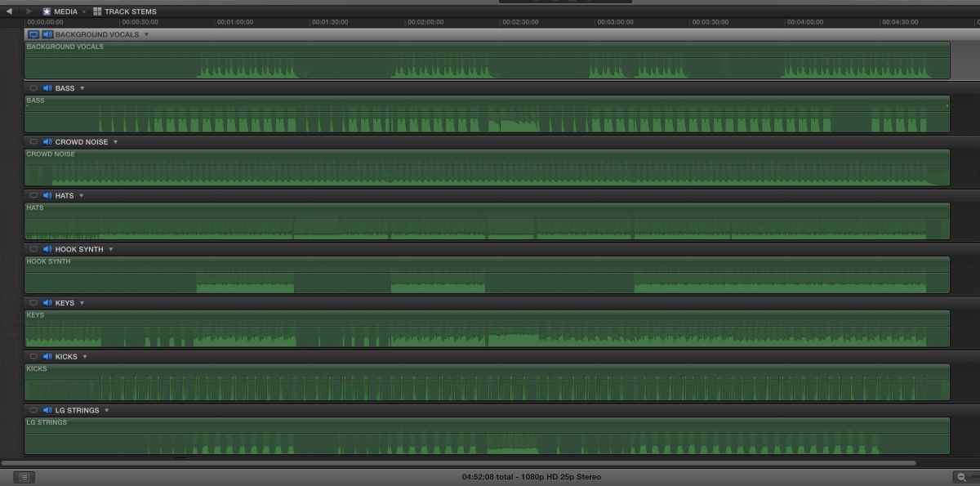Click the zoom out magnifier icon

pos(961,477)
